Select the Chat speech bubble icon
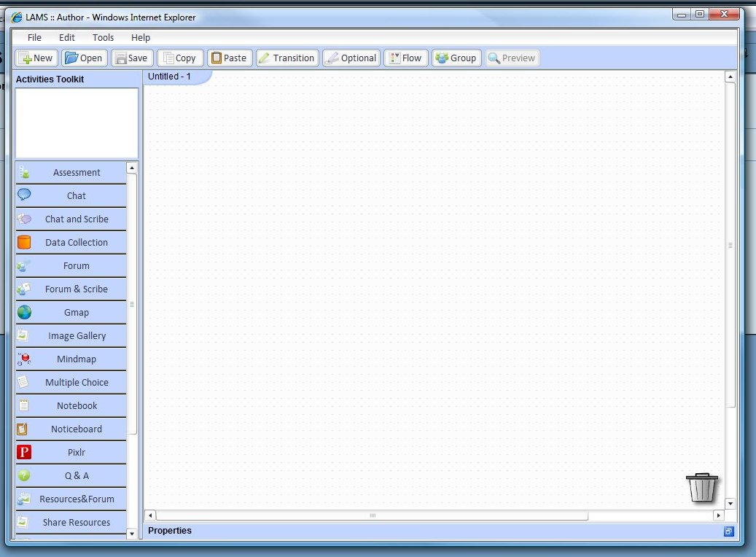756x557 pixels. 24,195
